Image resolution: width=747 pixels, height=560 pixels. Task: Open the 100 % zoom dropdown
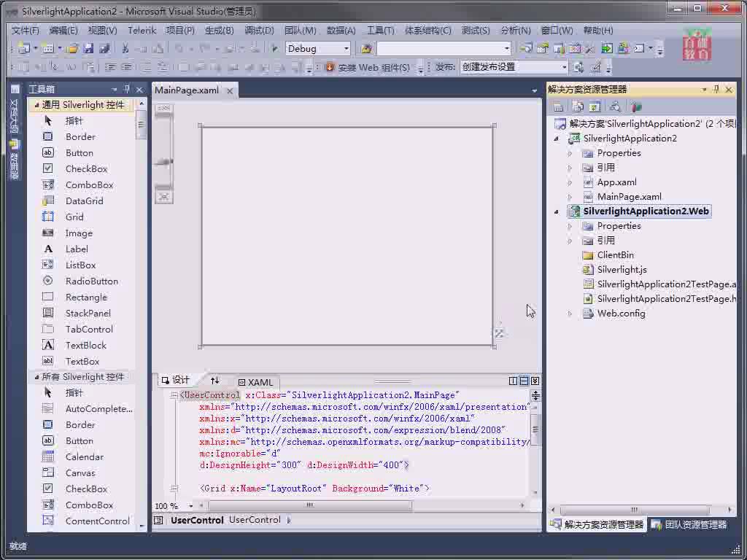coord(190,506)
